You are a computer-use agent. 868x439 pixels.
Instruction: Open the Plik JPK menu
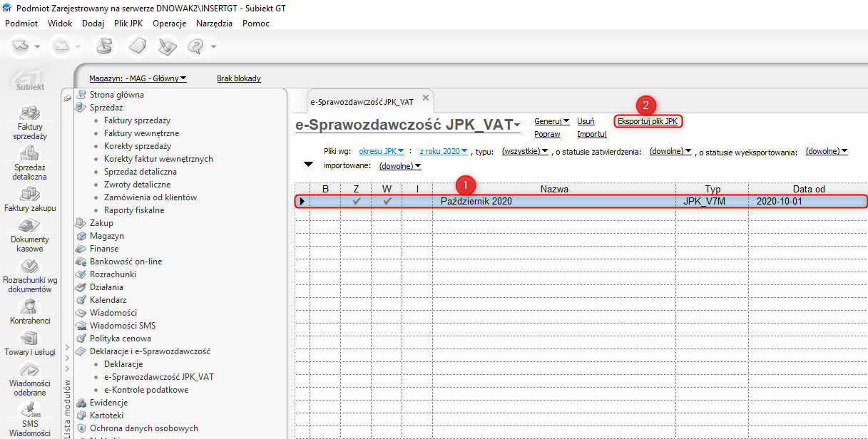pyautogui.click(x=128, y=23)
